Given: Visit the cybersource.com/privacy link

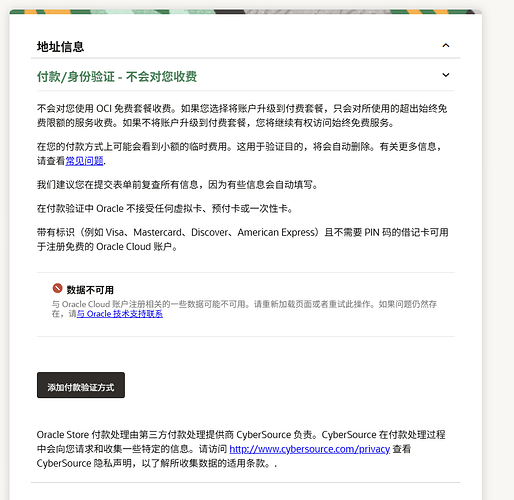Looking at the screenshot, I should click(310, 449).
